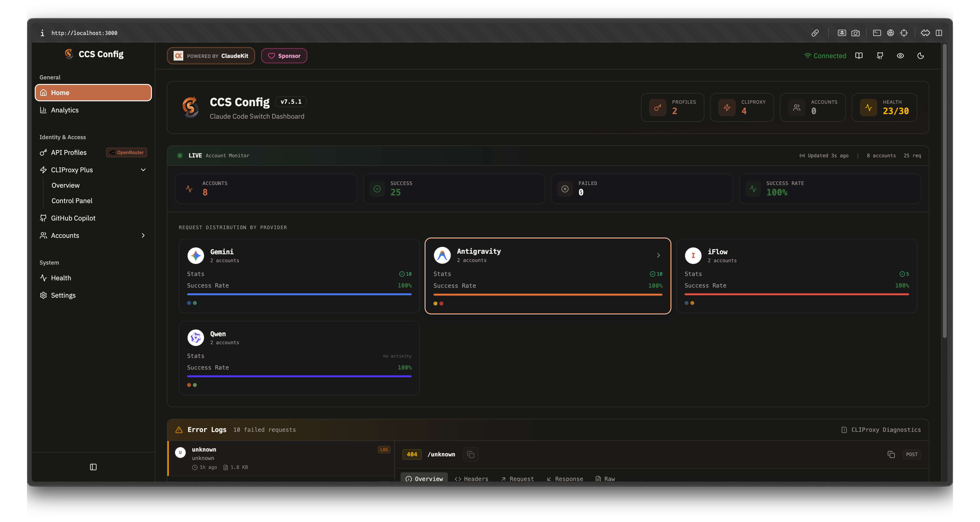The image size is (980, 522).
Task: Toggle dark mode moon icon
Action: pos(920,55)
